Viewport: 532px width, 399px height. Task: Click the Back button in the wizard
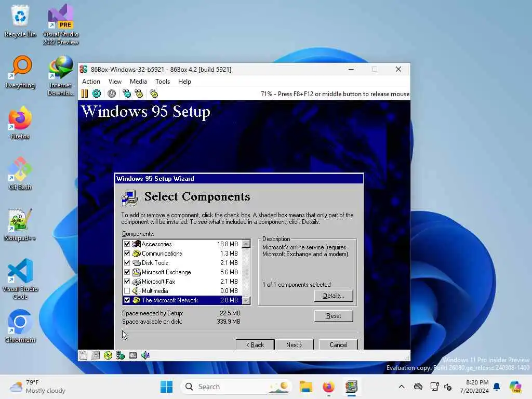click(255, 344)
